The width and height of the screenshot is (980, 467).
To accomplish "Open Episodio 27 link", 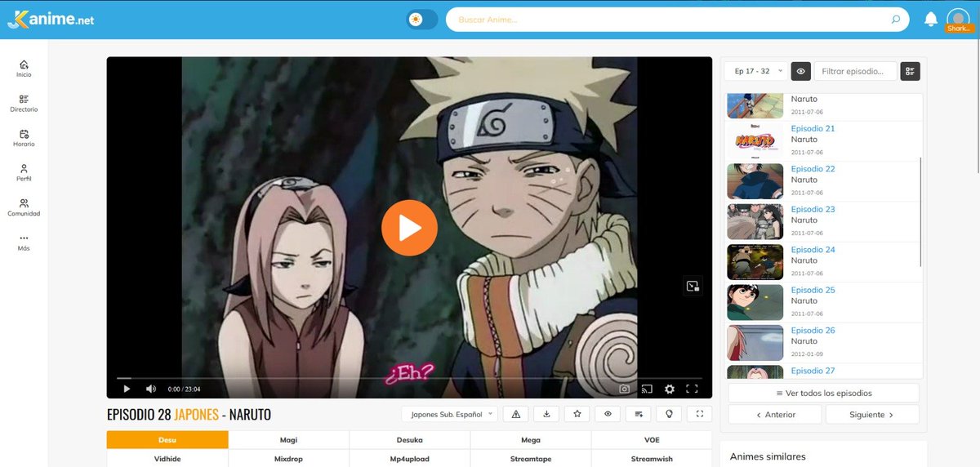I will point(813,371).
